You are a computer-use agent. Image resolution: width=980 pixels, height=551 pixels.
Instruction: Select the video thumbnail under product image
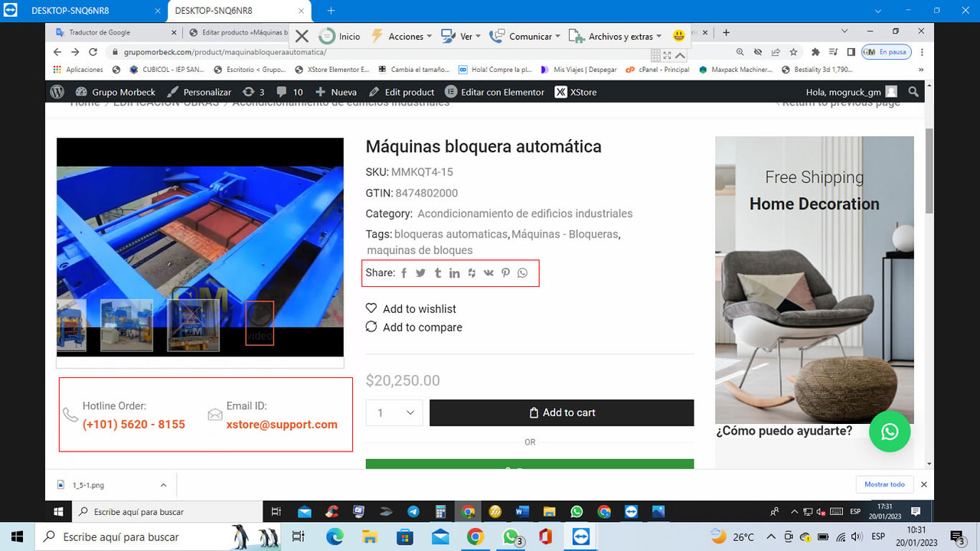point(260,322)
